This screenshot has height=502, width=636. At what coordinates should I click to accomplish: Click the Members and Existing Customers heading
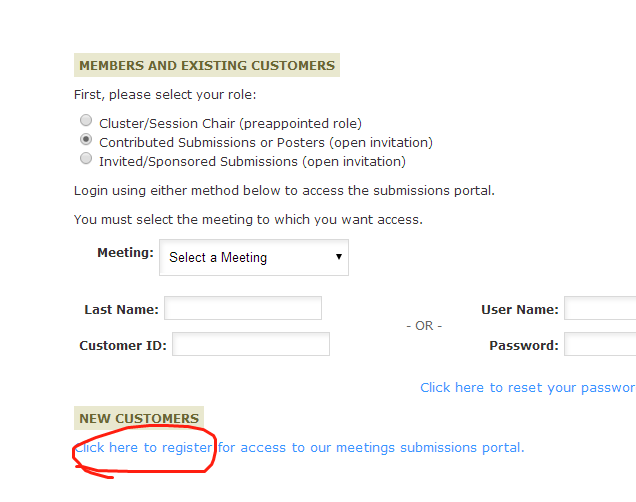(x=207, y=65)
